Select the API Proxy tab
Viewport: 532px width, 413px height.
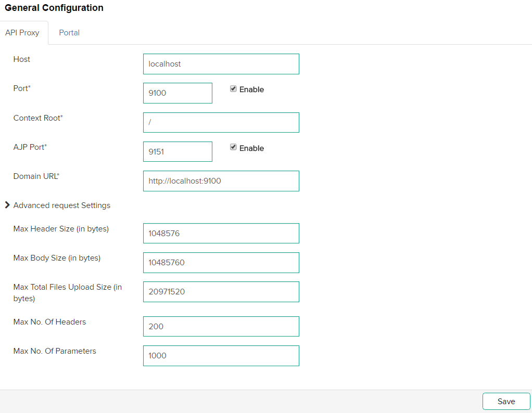[22, 32]
